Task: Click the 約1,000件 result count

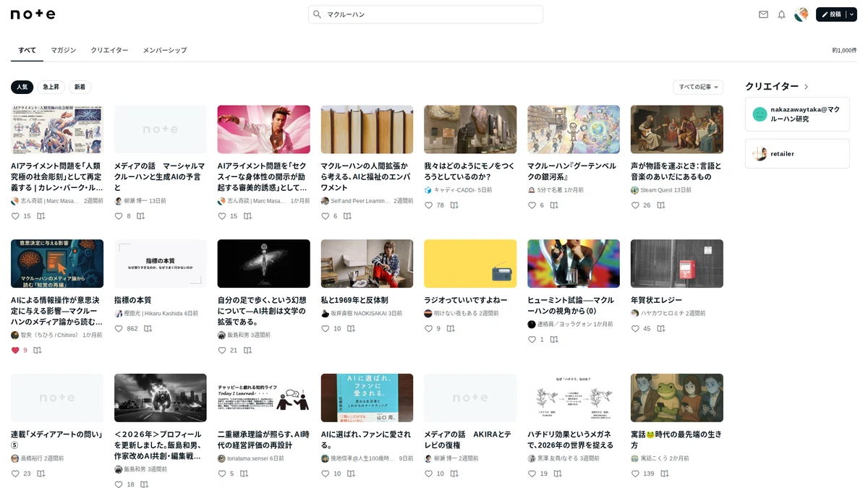Action: click(x=844, y=51)
